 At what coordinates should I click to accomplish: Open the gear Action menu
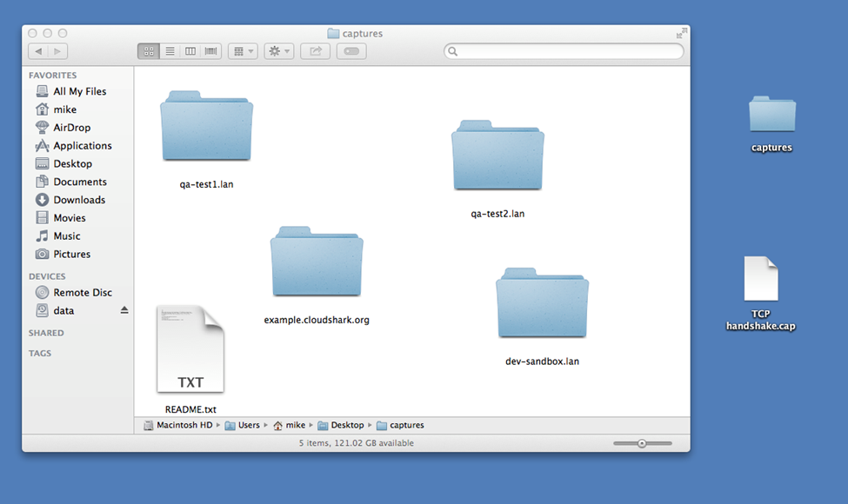(279, 51)
